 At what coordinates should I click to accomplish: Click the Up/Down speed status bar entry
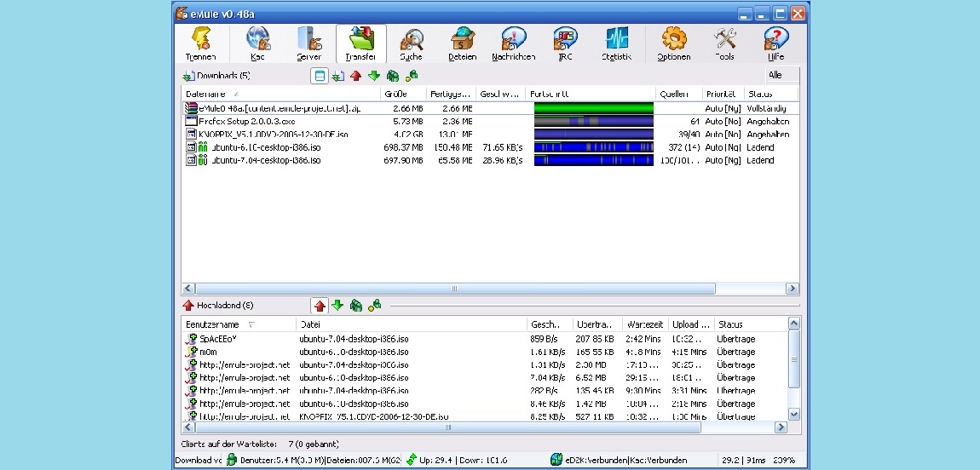point(463,461)
